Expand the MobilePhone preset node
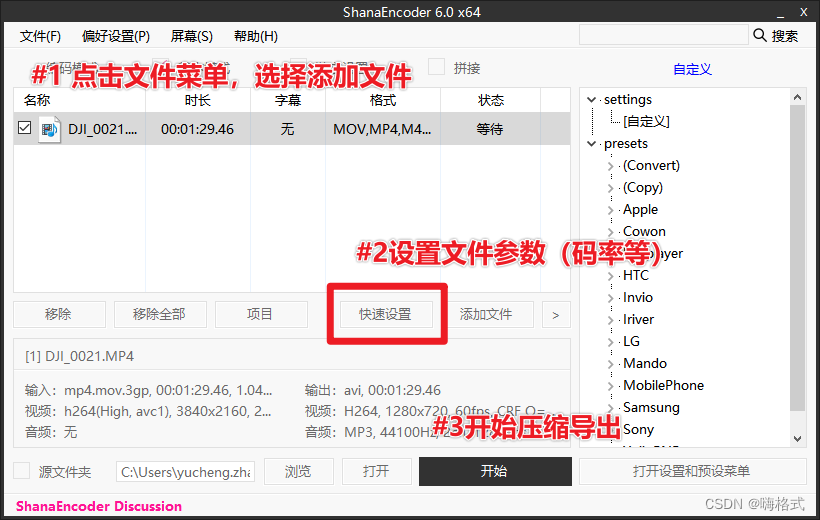This screenshot has width=820, height=520. [x=610, y=386]
